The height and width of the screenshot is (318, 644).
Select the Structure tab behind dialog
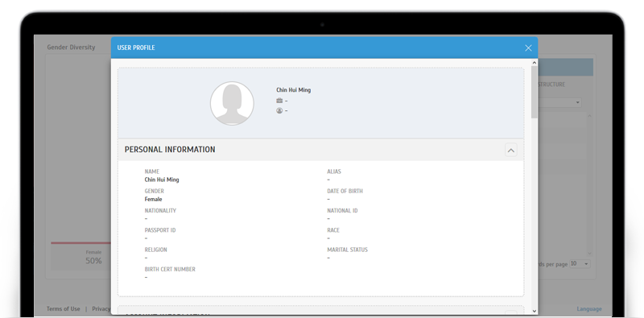551,85
